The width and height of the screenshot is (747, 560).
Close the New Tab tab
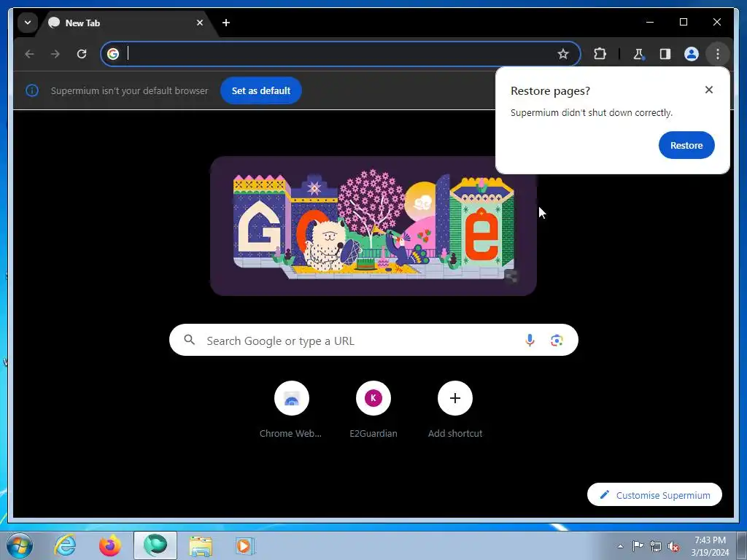tap(200, 23)
